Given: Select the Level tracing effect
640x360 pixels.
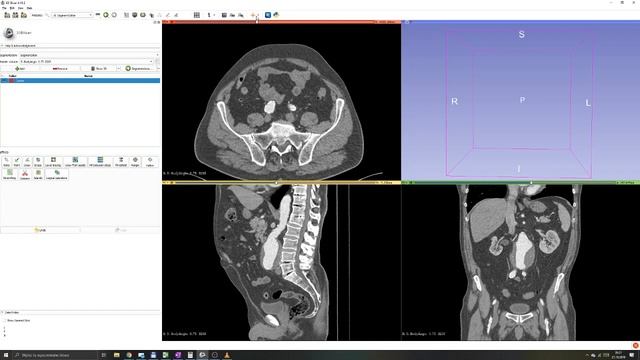Looking at the screenshot, I should (x=53, y=162).
